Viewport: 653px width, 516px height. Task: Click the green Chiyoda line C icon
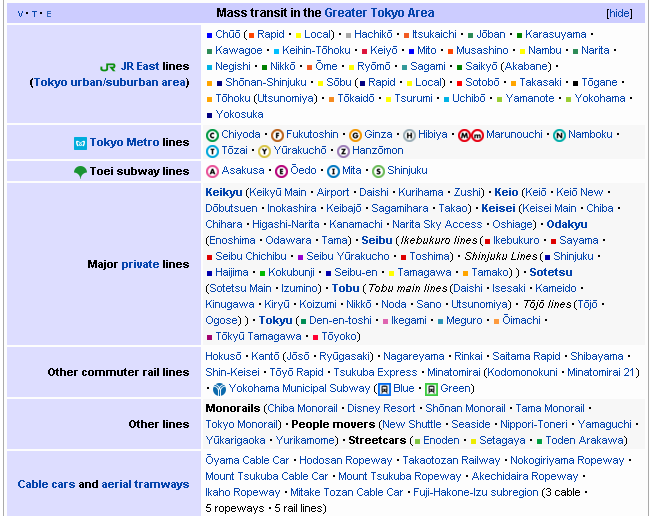pyautogui.click(x=212, y=135)
